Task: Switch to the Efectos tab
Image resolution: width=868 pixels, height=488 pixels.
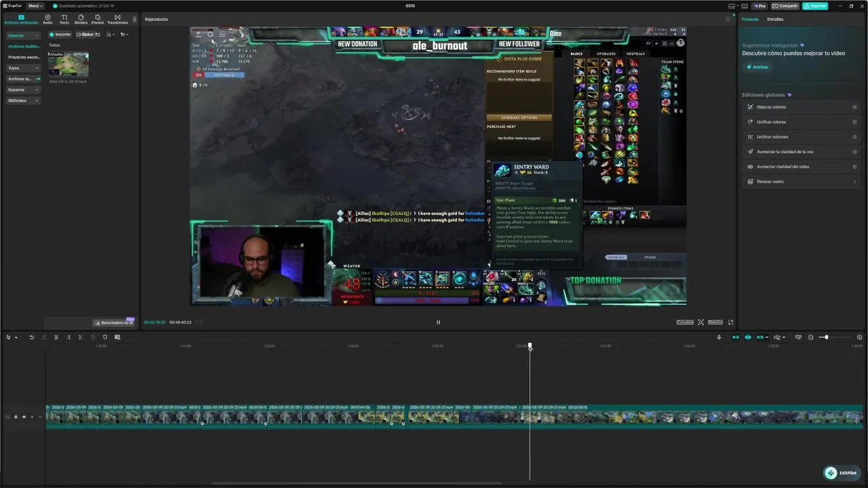Action: pos(98,19)
